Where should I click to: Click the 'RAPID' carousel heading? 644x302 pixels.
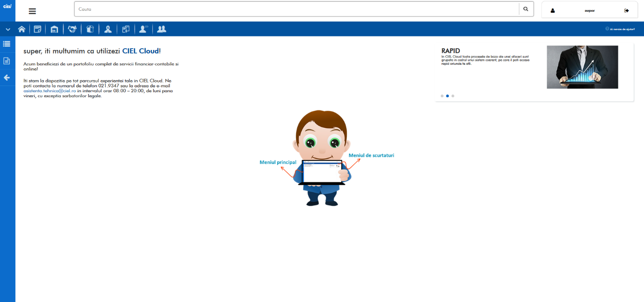(451, 51)
